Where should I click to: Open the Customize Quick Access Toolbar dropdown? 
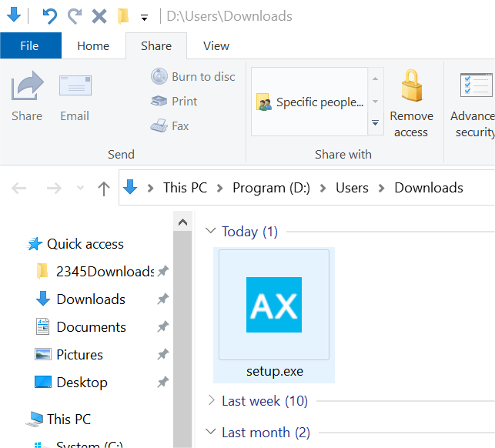click(144, 18)
